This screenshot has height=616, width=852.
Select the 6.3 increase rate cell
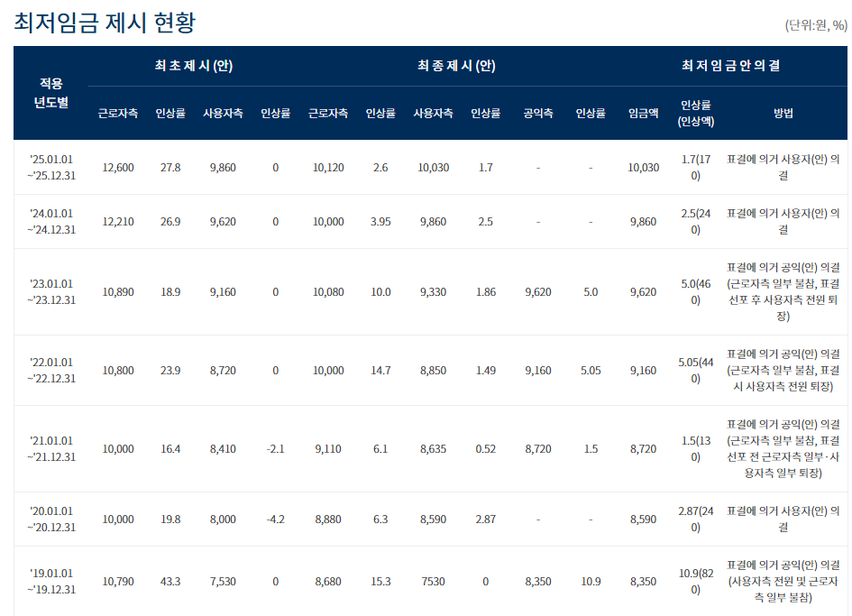[x=380, y=519]
